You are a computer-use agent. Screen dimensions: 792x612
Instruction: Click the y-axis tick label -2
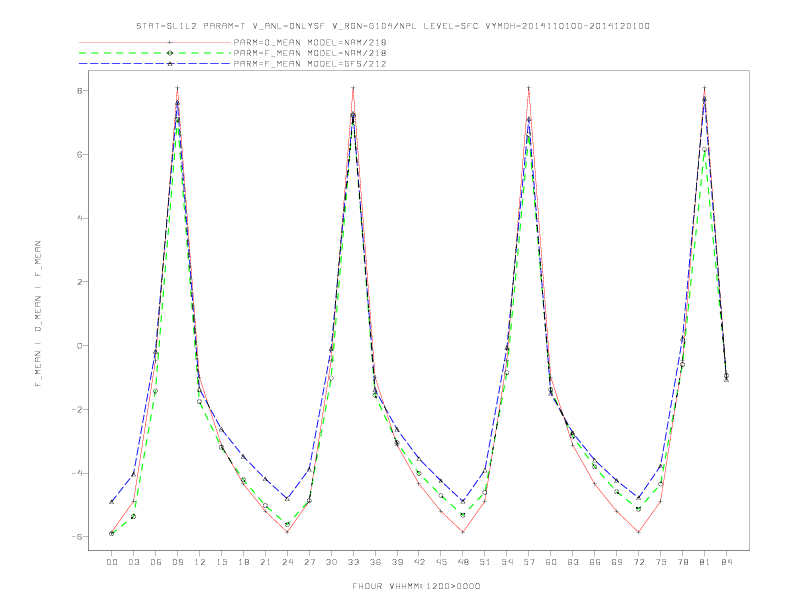pyautogui.click(x=77, y=410)
